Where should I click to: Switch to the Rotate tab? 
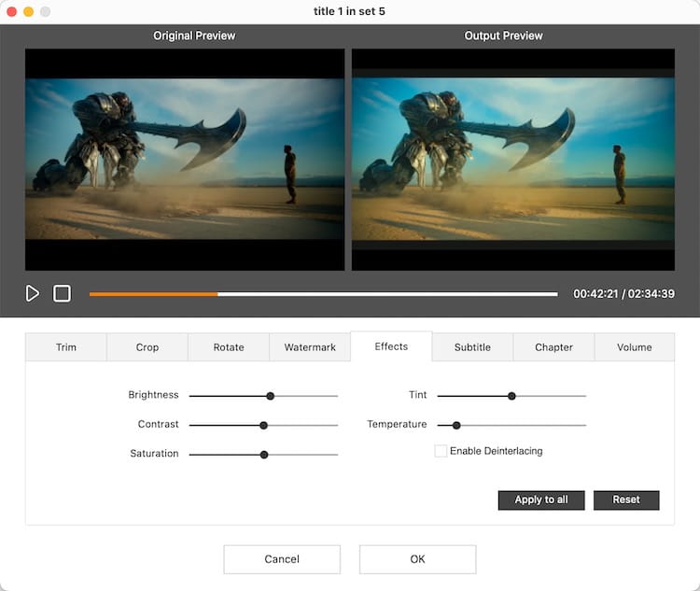click(229, 347)
